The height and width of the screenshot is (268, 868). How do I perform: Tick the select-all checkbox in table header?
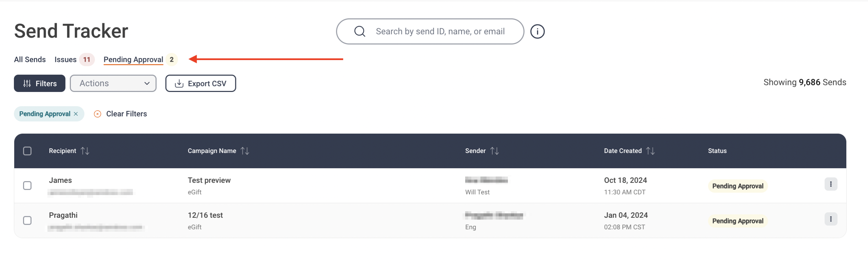27,151
